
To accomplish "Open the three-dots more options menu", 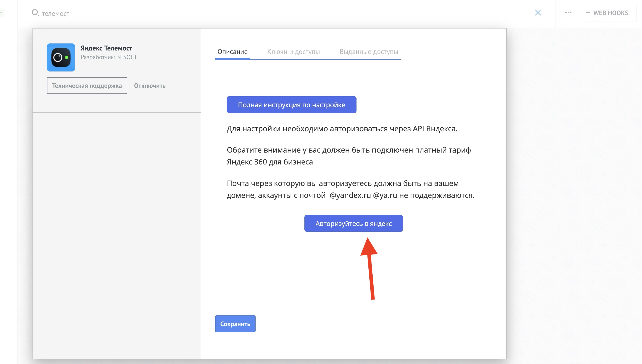I will pos(568,13).
